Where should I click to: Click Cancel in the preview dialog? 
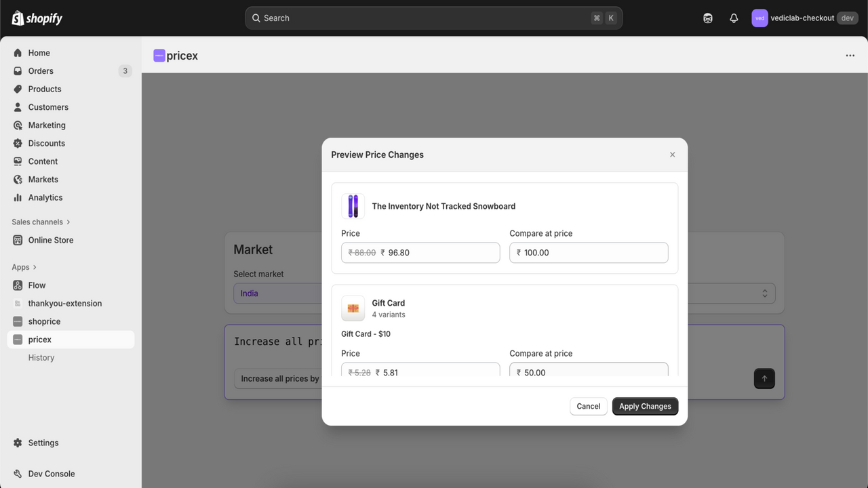point(589,406)
